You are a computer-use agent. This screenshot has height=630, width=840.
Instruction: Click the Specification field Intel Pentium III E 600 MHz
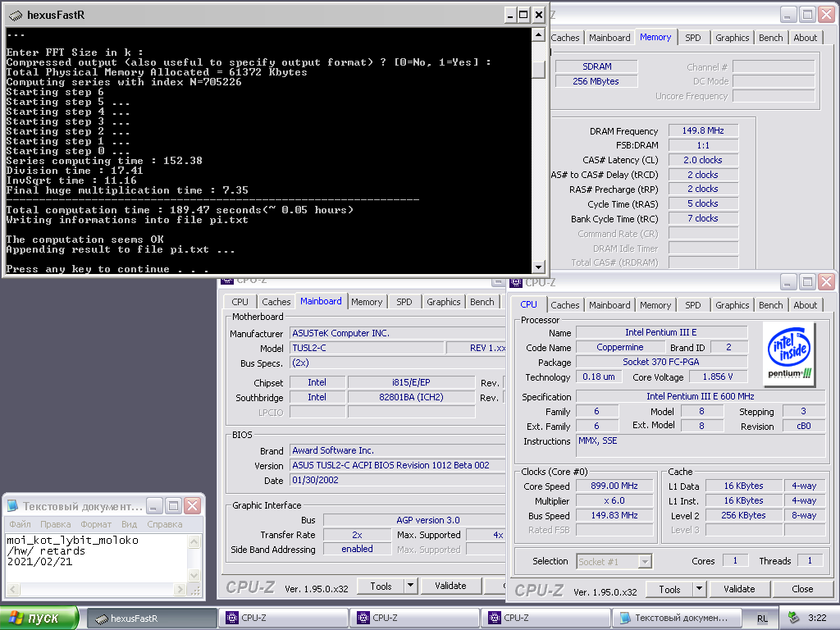pyautogui.click(x=701, y=396)
